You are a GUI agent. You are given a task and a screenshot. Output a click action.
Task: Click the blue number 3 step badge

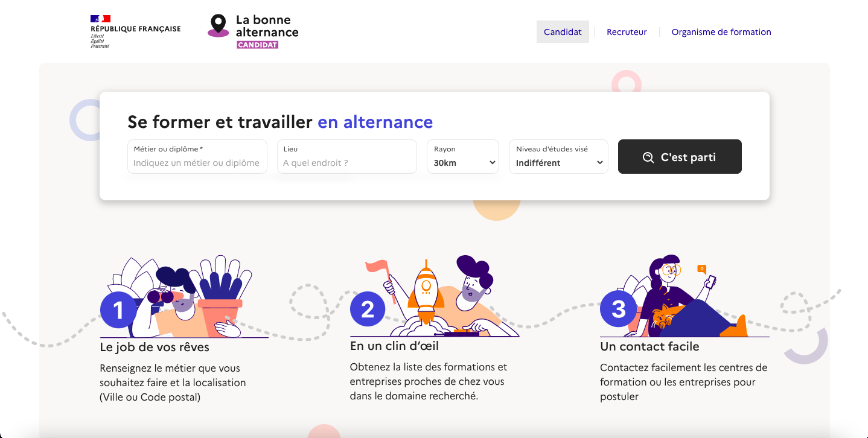click(x=618, y=309)
